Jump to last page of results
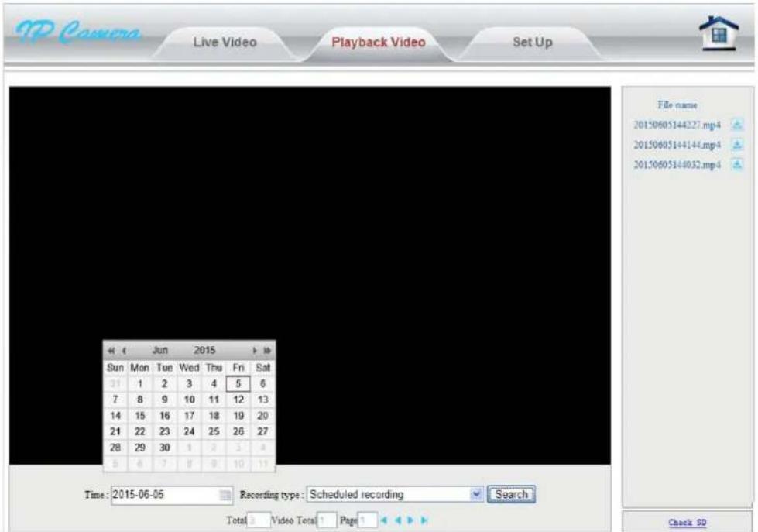The width and height of the screenshot is (758, 532). coord(424,520)
